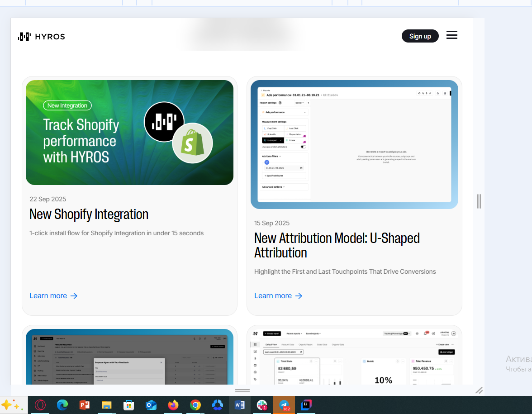Open Microsoft Edge from the taskbar
The height and width of the screenshot is (414, 532).
62,405
